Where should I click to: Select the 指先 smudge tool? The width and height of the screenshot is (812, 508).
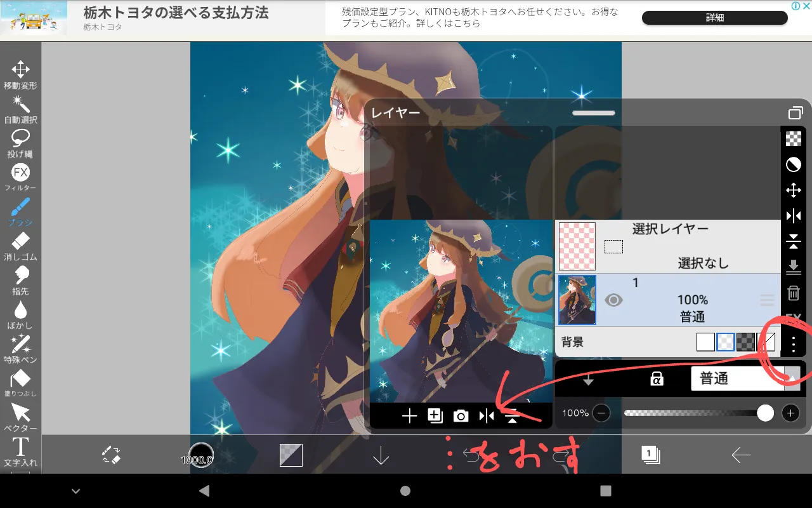[x=20, y=280]
